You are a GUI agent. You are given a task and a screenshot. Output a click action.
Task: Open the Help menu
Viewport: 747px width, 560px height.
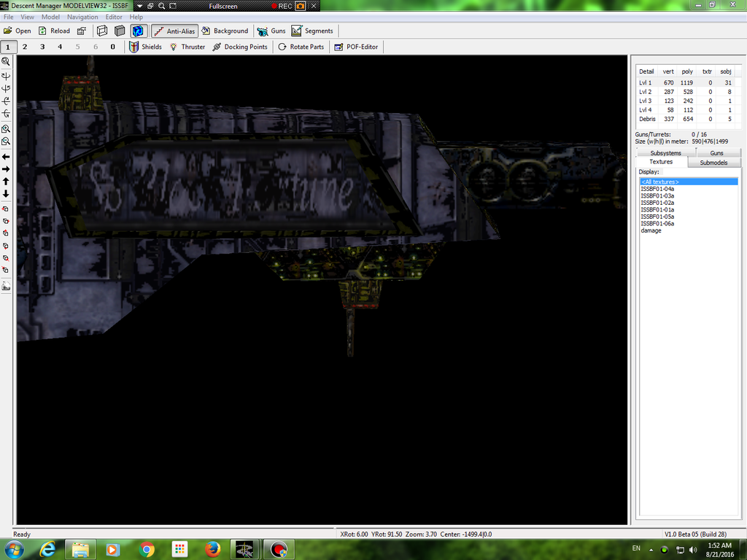click(x=136, y=17)
